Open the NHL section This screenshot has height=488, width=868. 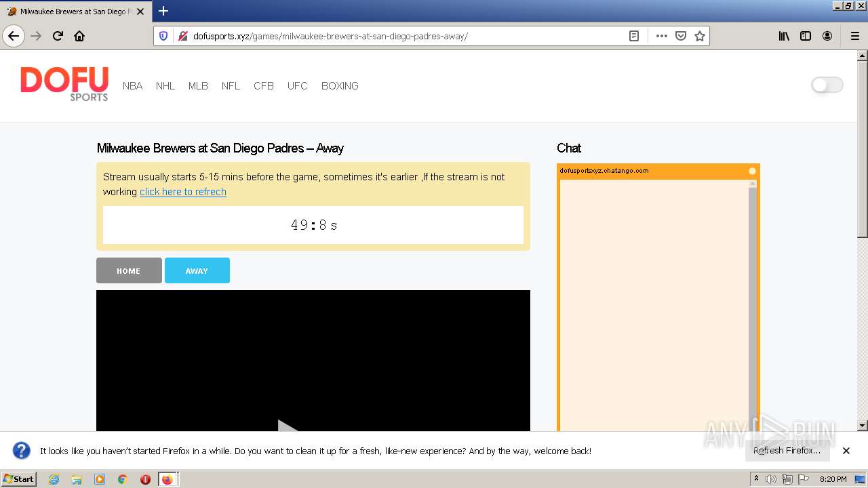165,86
